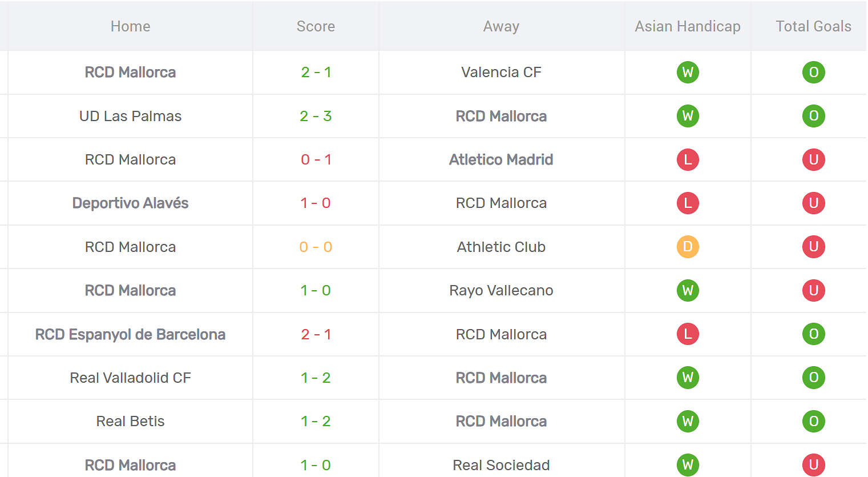Click the Asian Handicap column header
Screen dimensions: 868x477
[688, 26]
